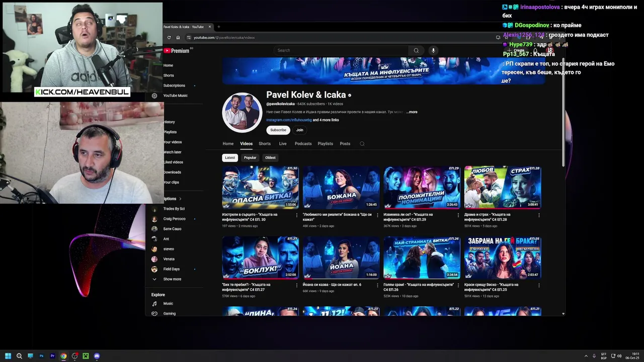Click the Pavel Kolev & Icaka channel avatar

242,112
